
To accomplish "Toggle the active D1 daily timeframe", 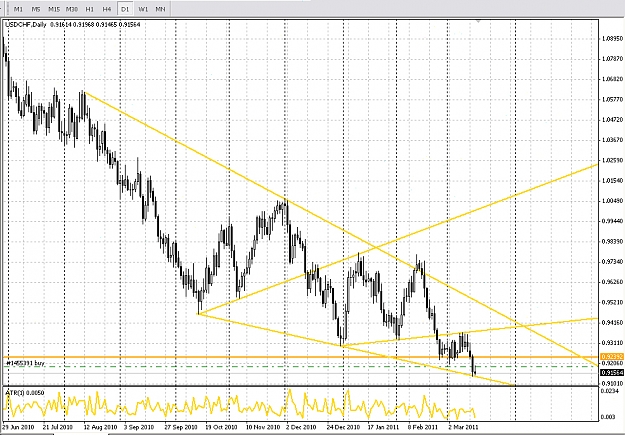I will click(x=125, y=9).
